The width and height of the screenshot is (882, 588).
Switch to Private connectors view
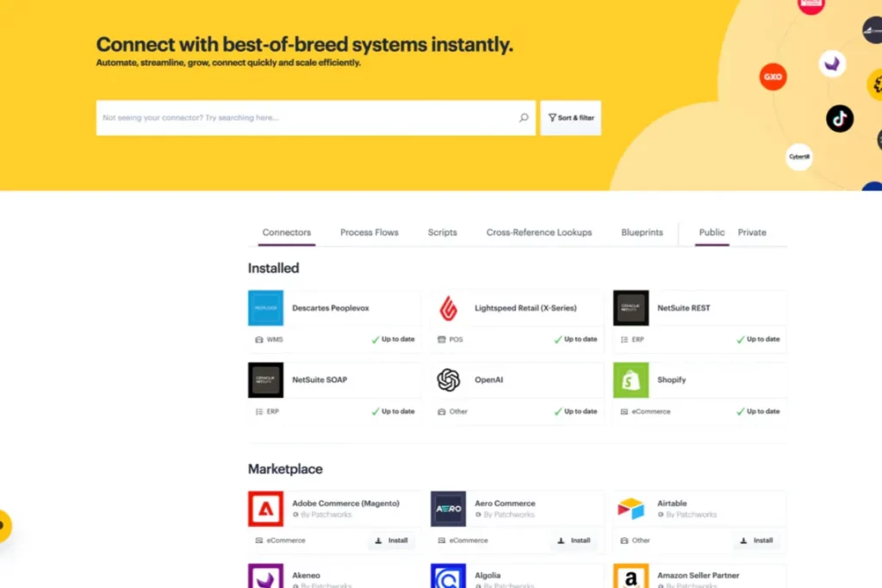(x=751, y=232)
